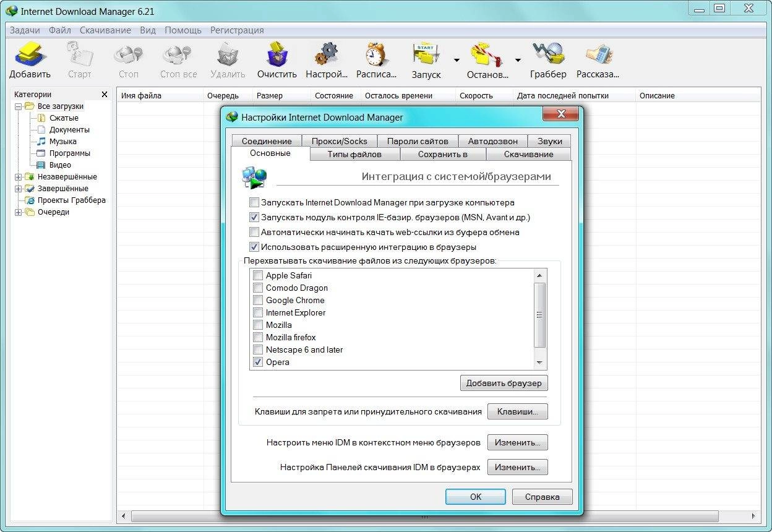This screenshot has width=772, height=532.
Task: Confirm settings with the OK button
Action: tap(475, 497)
